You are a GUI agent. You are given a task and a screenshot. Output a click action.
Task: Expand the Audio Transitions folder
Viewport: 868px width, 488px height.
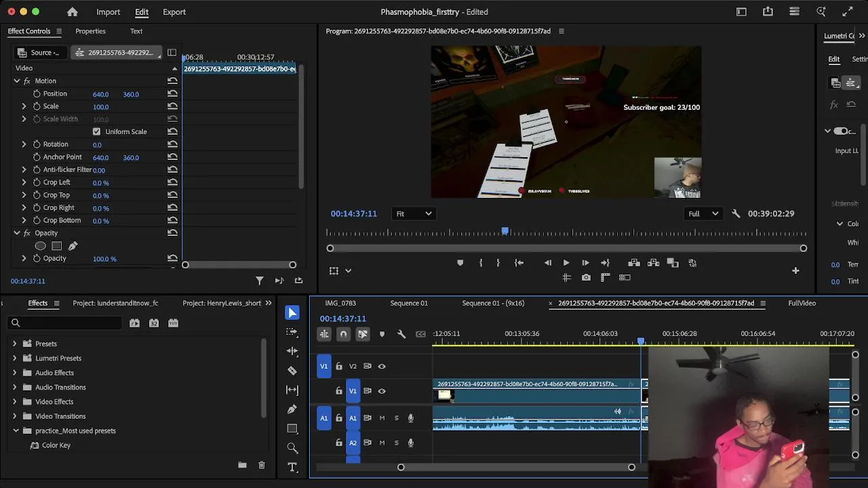click(x=14, y=388)
